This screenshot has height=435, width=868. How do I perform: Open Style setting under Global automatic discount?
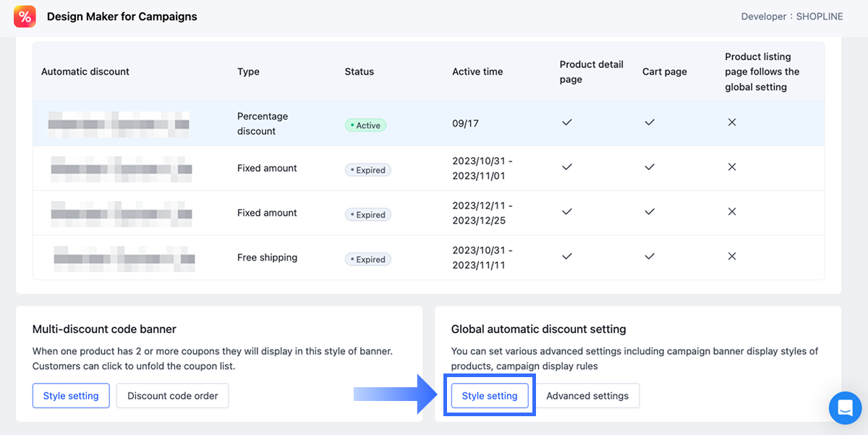click(x=490, y=396)
